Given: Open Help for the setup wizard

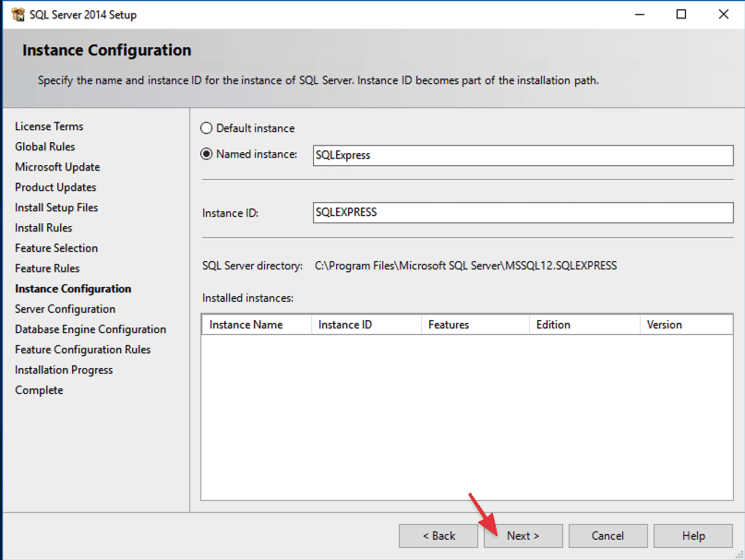Looking at the screenshot, I should click(x=692, y=536).
